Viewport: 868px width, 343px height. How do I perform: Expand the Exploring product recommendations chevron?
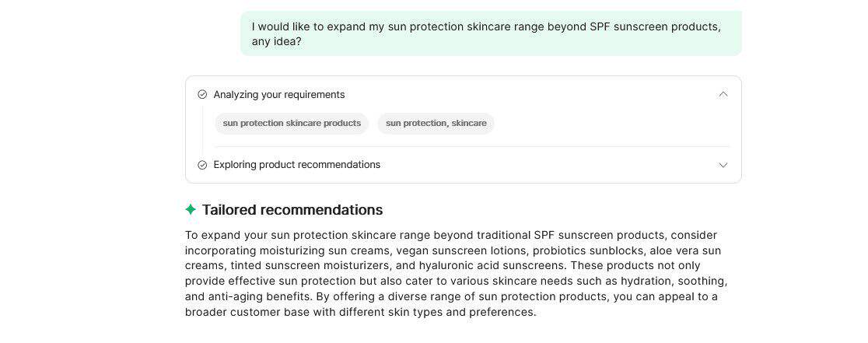tap(723, 165)
